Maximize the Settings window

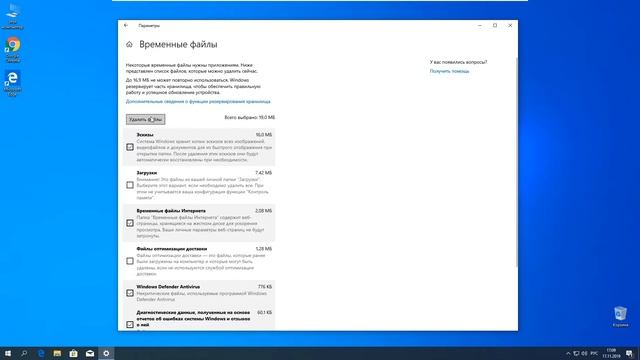point(495,25)
